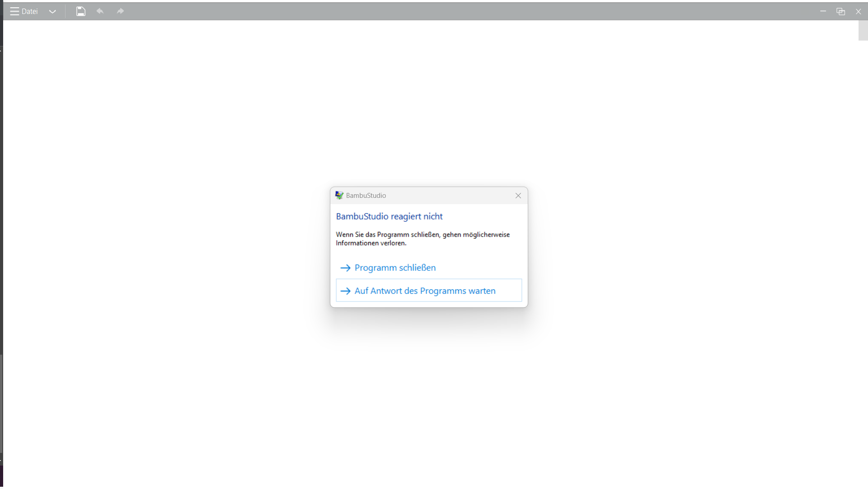The image size is (868, 489).
Task: Click the hamburger menu icon beside Datei
Action: (14, 11)
